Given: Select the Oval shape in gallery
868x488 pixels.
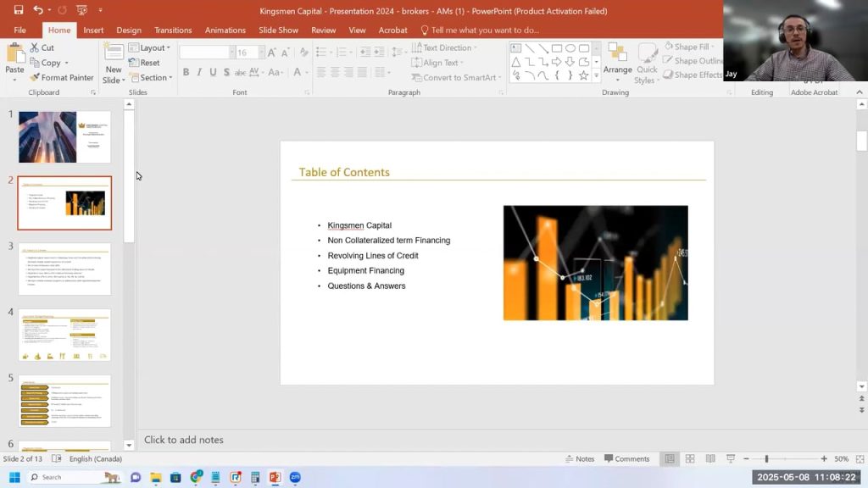Looking at the screenshot, I should (570, 48).
